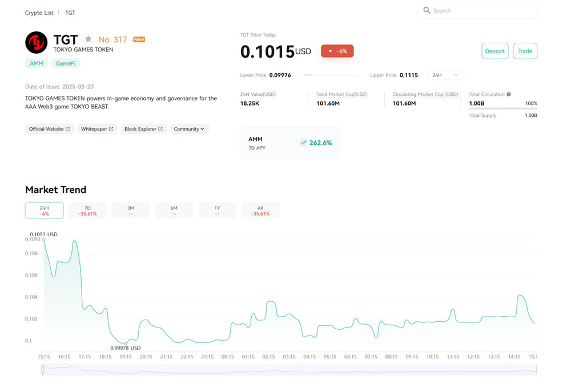Click the TGT Price Today label
The image size is (571, 392).
258,35
